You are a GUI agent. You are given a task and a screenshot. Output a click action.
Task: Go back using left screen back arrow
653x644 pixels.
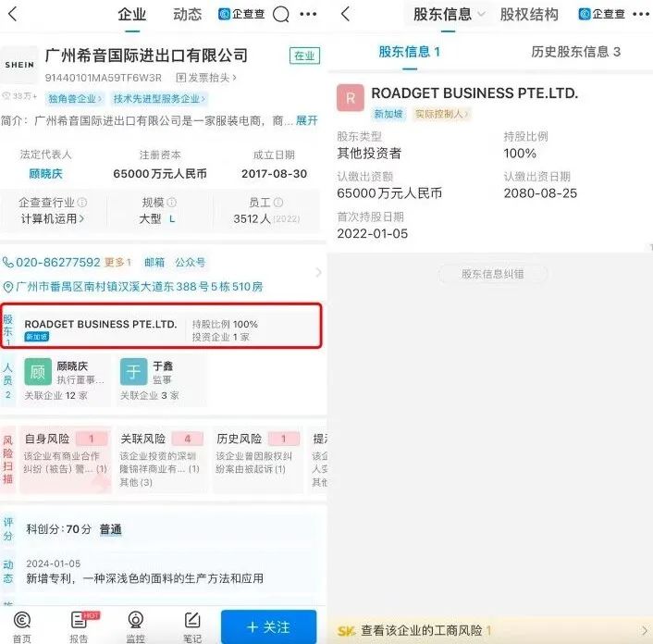[x=12, y=14]
